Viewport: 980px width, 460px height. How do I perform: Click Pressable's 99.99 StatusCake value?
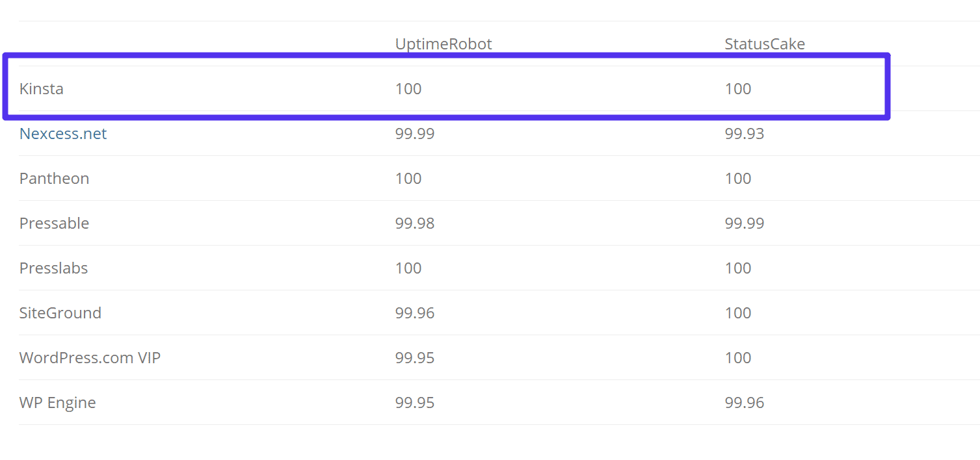pyautogui.click(x=745, y=224)
